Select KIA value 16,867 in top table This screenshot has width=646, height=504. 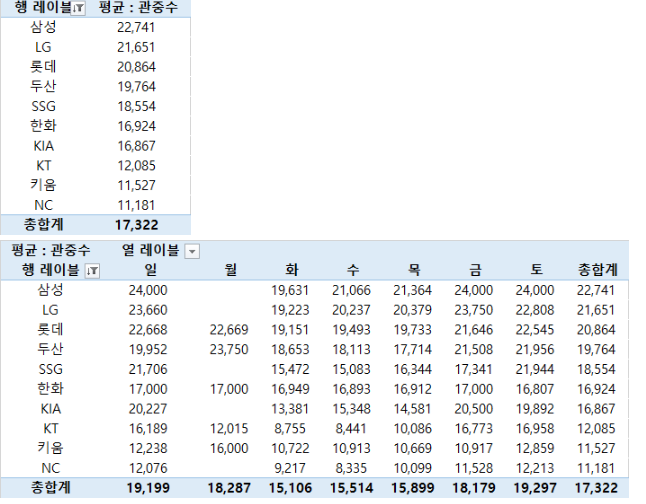coord(136,146)
